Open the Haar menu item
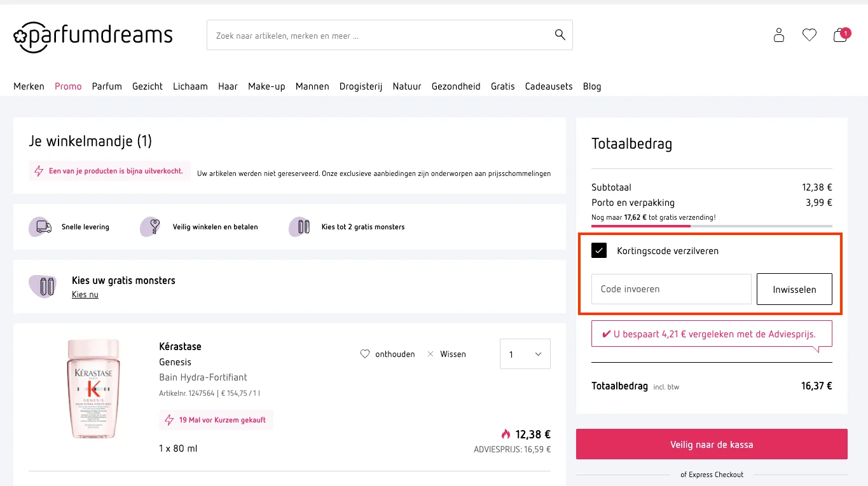Screen dimensions: 868x486 pyautogui.click(x=228, y=86)
